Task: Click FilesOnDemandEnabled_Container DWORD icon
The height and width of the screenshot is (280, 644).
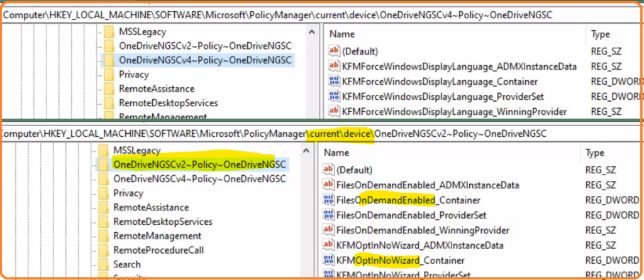Action: point(328,200)
